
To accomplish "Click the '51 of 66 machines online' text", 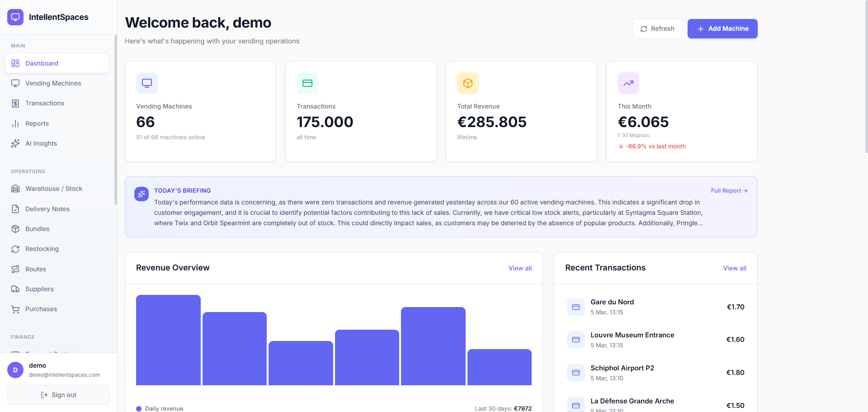I will pos(170,137).
